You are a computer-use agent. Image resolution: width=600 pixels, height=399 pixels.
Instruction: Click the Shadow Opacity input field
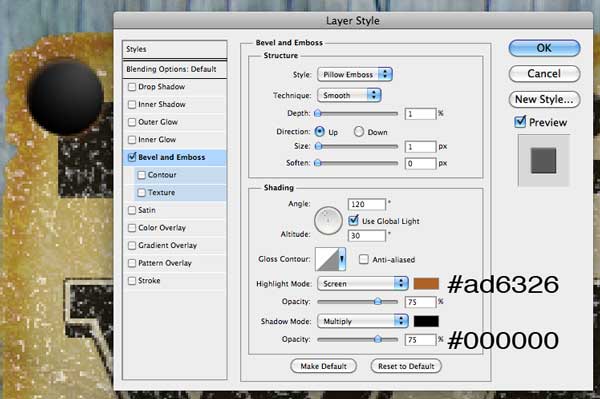pos(420,339)
